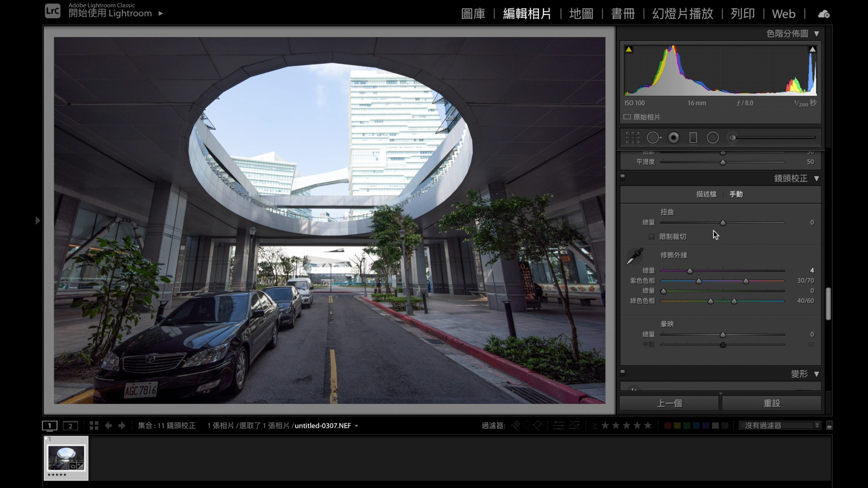868x488 pixels.
Task: Click the 重設 button
Action: [772, 403]
